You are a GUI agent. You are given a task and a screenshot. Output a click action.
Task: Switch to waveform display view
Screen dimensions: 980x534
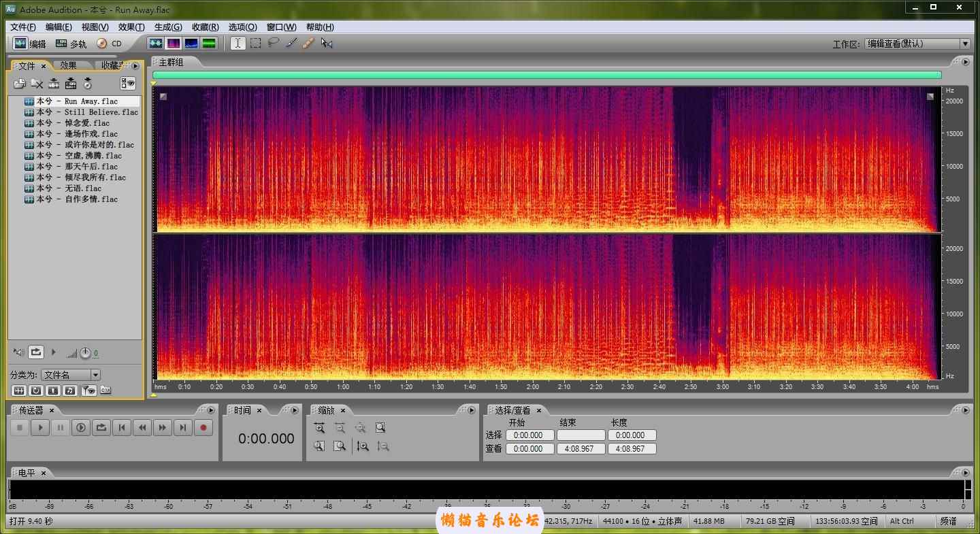point(156,43)
